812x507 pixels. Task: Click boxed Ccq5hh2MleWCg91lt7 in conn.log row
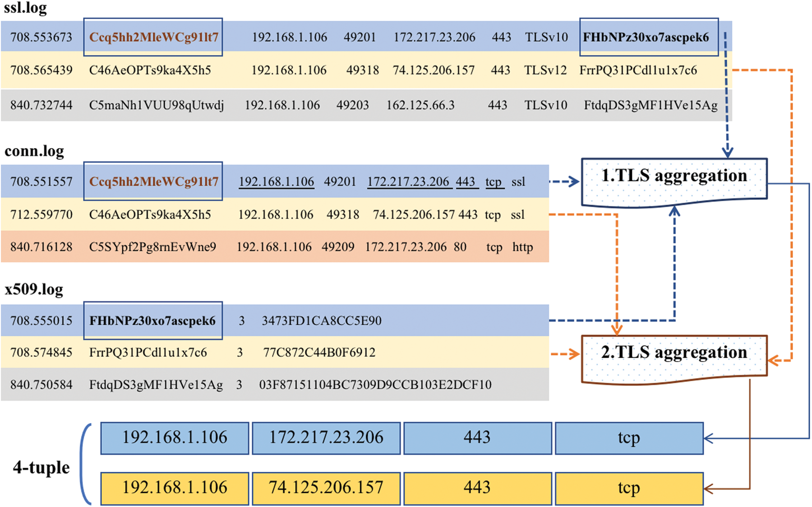click(x=153, y=181)
